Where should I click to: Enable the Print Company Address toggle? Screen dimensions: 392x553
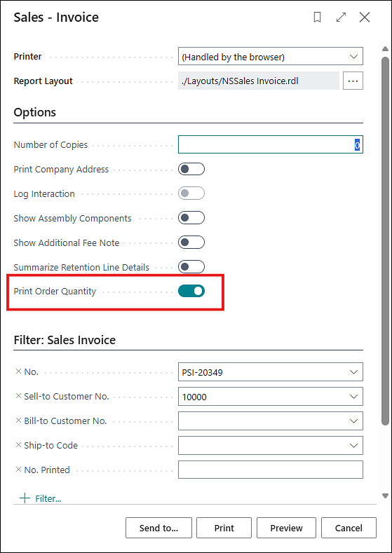tap(191, 170)
